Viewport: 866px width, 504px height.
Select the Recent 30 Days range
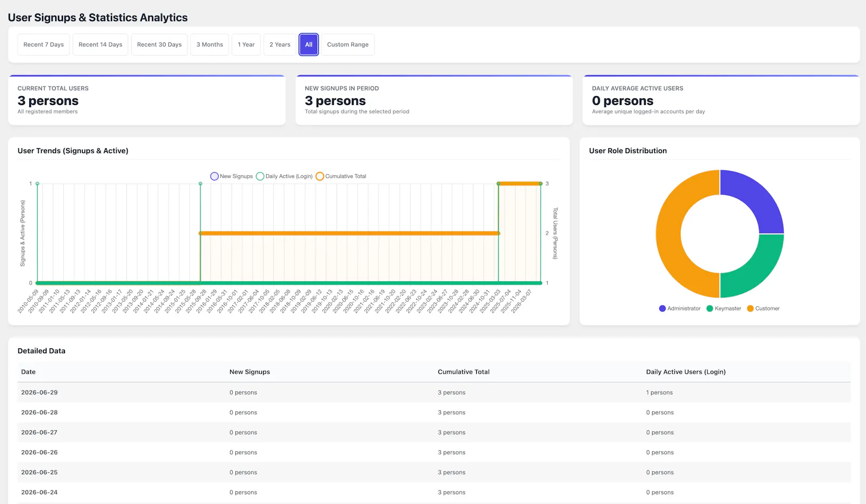159,44
